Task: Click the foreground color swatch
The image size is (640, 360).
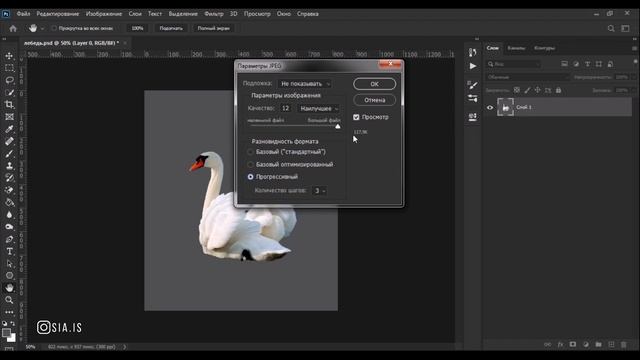Action: (x=6, y=333)
